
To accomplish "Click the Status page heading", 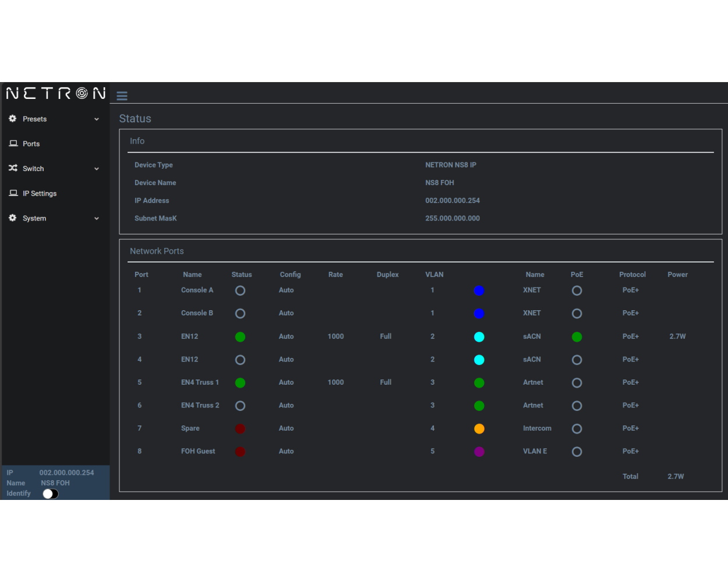I will coord(135,119).
